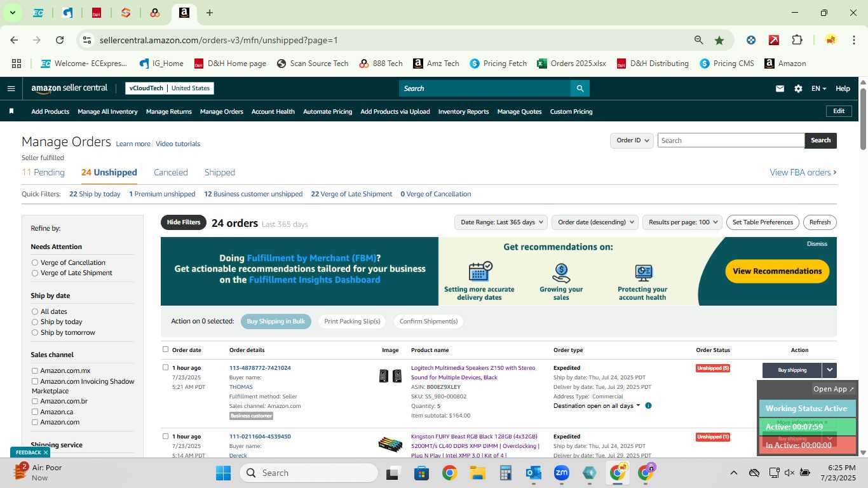
Task: Click the Amazon Seller Central logo
Action: [x=69, y=88]
